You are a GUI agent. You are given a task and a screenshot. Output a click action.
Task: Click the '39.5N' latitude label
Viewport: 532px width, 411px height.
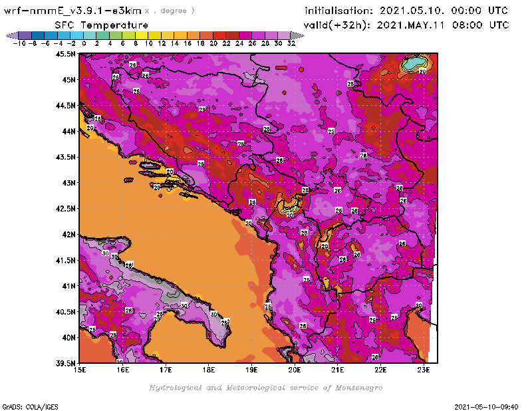click(x=65, y=363)
